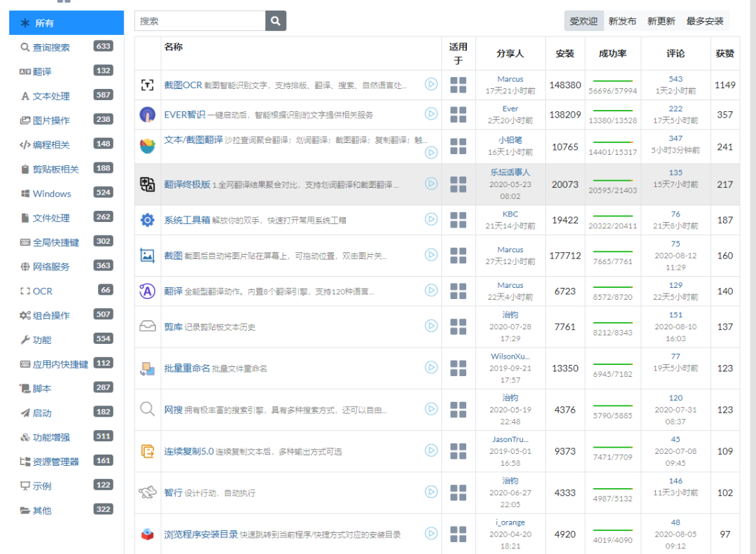Select 剪贴板相关 category in sidebar
The height and width of the screenshot is (554, 756).
tap(56, 169)
